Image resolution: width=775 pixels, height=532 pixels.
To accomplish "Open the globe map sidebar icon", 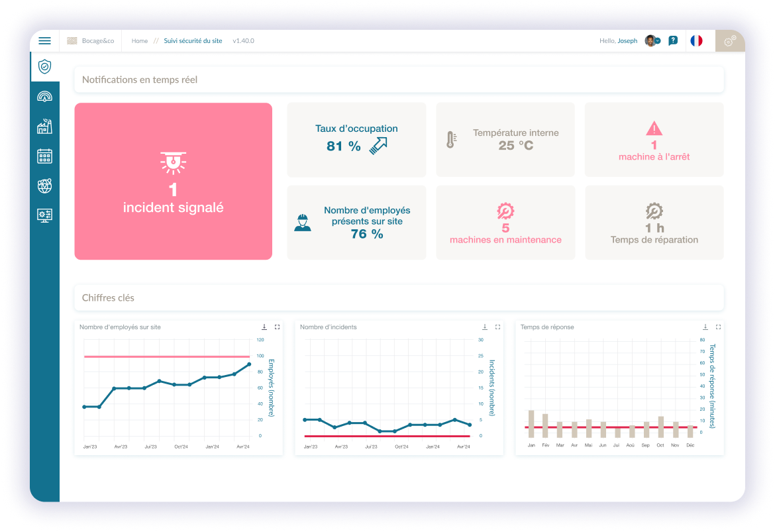I will click(x=44, y=186).
